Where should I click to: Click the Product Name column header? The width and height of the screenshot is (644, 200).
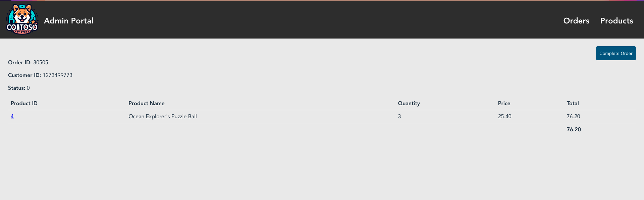point(146,103)
